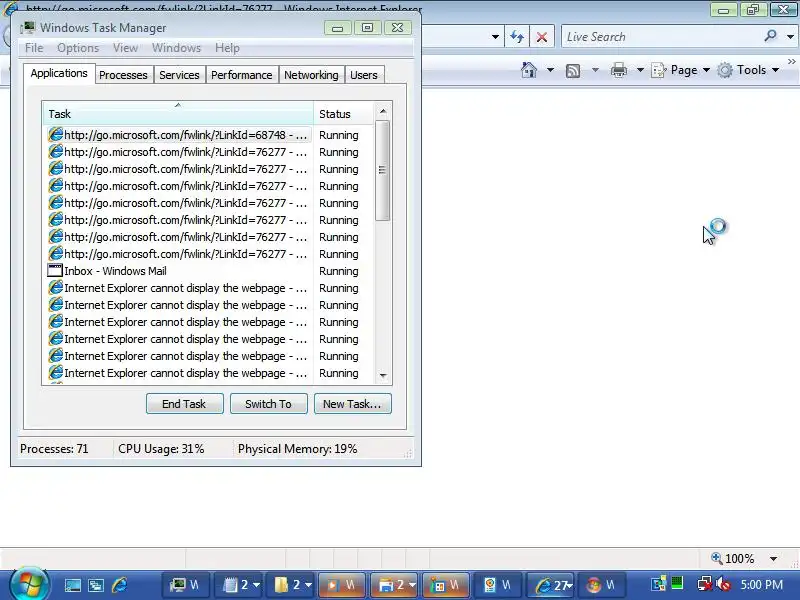Viewport: 800px width, 600px height.
Task: Click the overflow chevron on IE command bar
Action: click(791, 61)
